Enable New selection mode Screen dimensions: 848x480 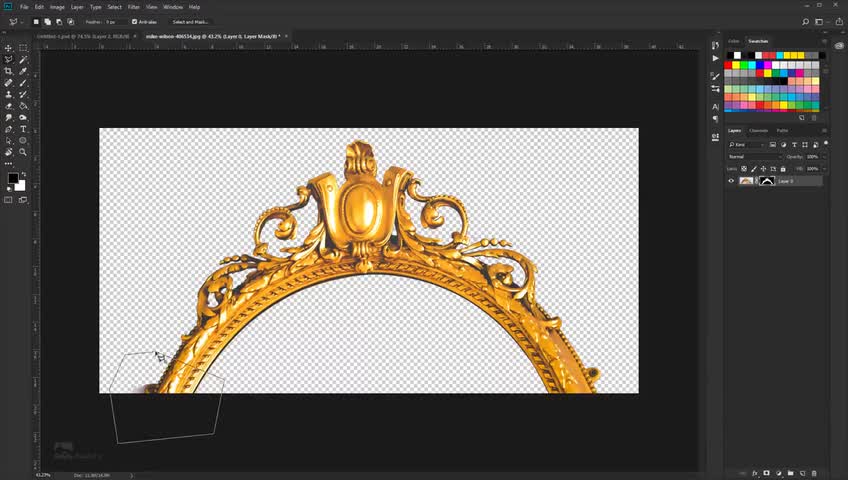click(x=36, y=22)
